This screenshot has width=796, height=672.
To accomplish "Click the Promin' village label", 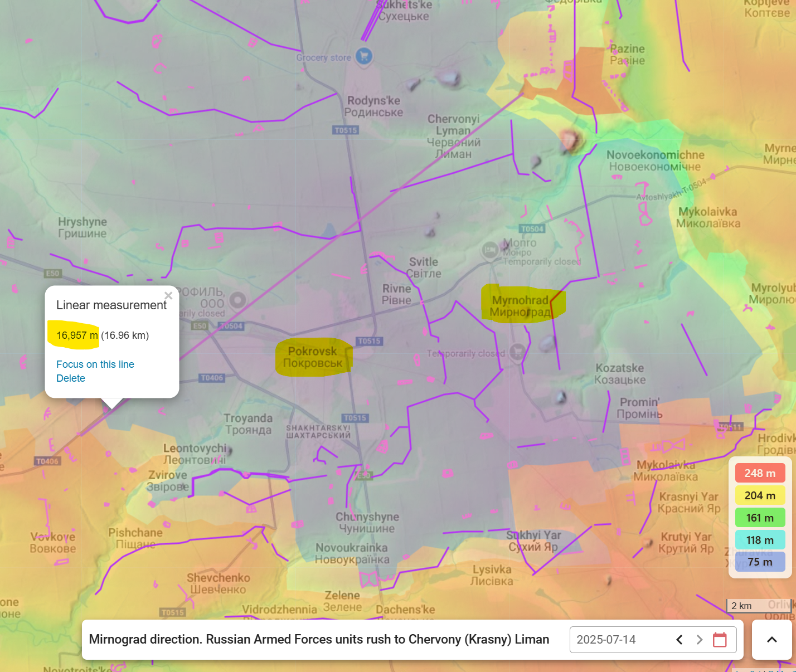I will point(639,408).
